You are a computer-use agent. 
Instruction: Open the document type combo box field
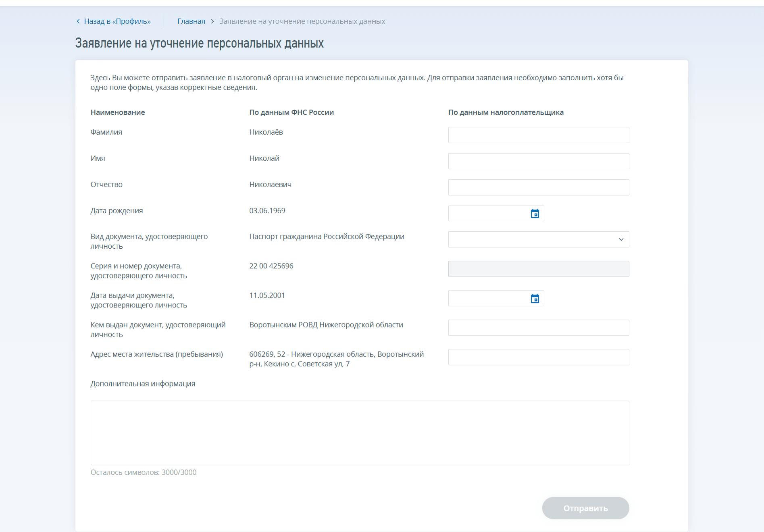[539, 239]
